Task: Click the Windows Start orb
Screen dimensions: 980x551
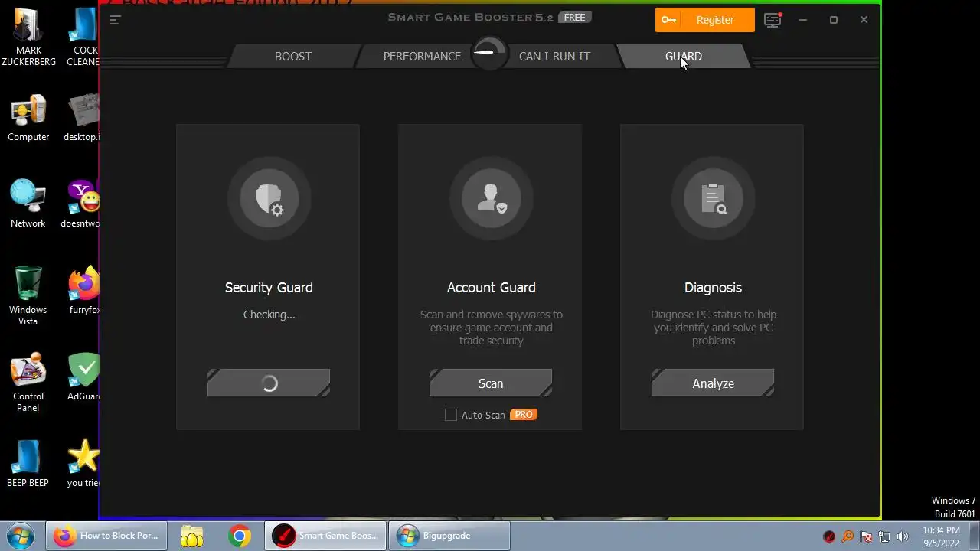Action: tap(21, 536)
